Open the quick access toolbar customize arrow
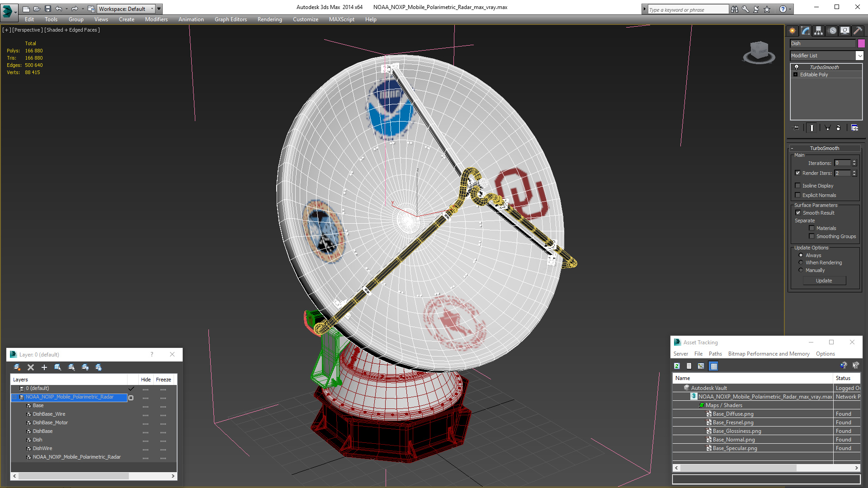Screen dimensions: 868x488 [159, 9]
